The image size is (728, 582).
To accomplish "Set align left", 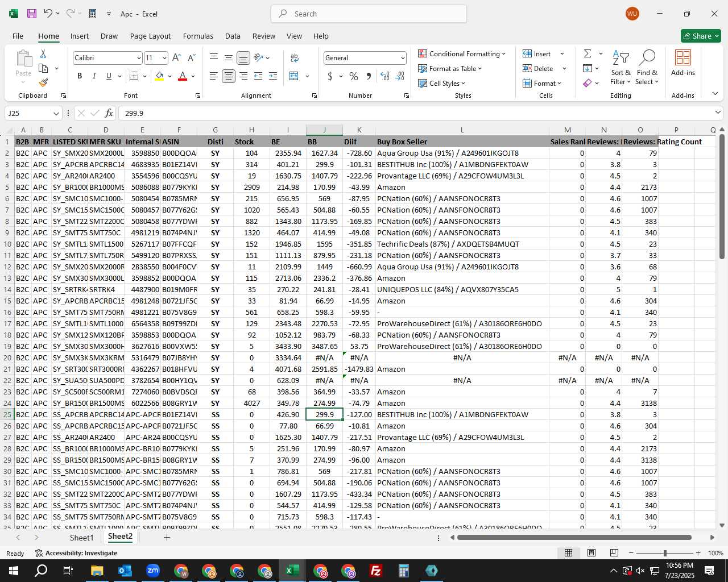I will [214, 76].
